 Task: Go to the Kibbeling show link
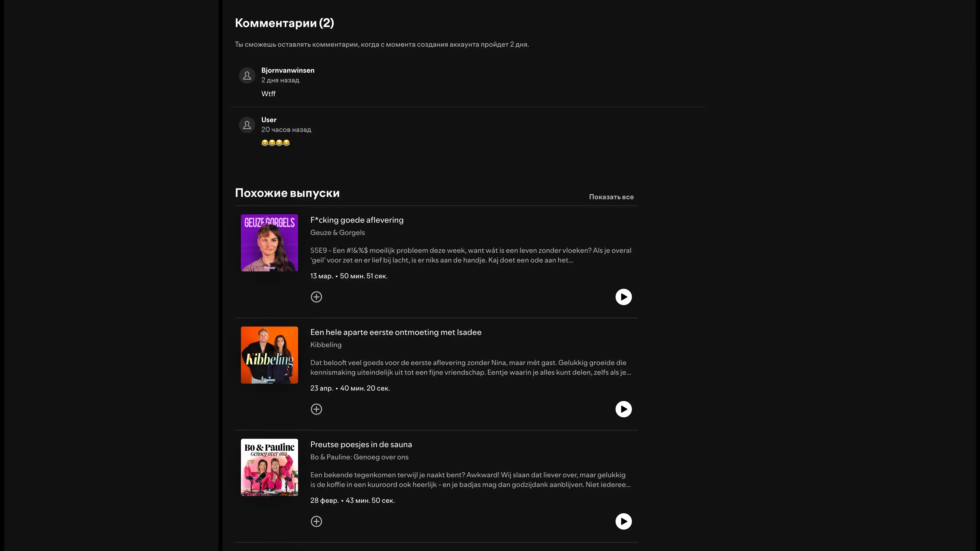[x=326, y=345]
